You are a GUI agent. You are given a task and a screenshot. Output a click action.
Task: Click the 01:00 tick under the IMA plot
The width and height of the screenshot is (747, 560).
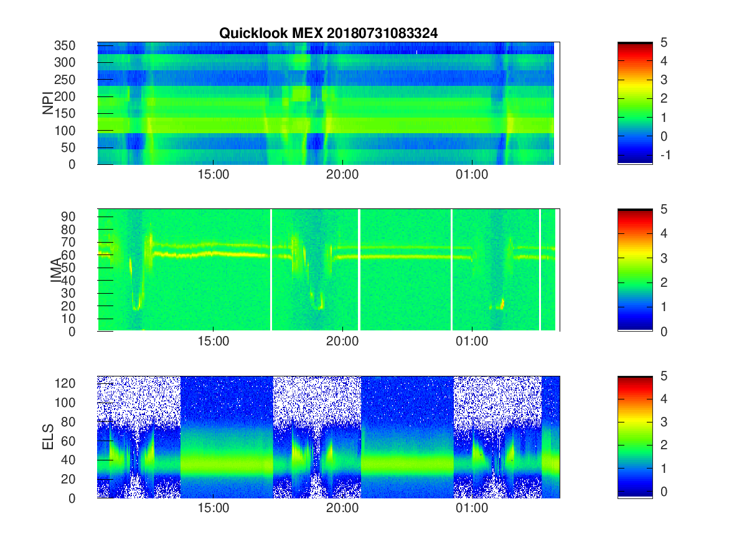click(x=472, y=341)
